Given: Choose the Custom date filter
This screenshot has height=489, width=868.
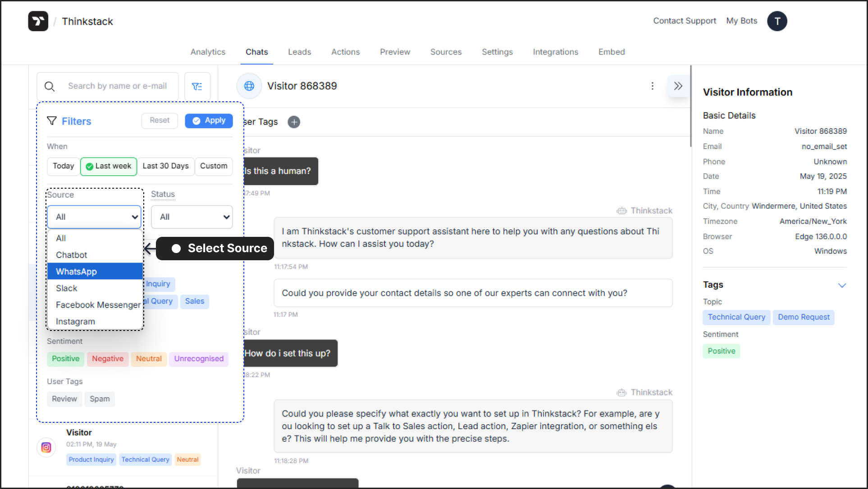Looking at the screenshot, I should pyautogui.click(x=214, y=166).
